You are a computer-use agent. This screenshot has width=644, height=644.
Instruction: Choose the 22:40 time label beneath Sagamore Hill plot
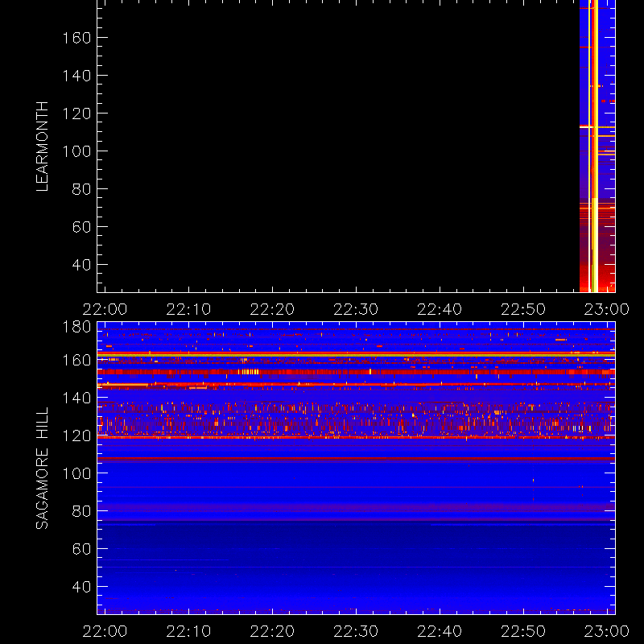[440, 631]
